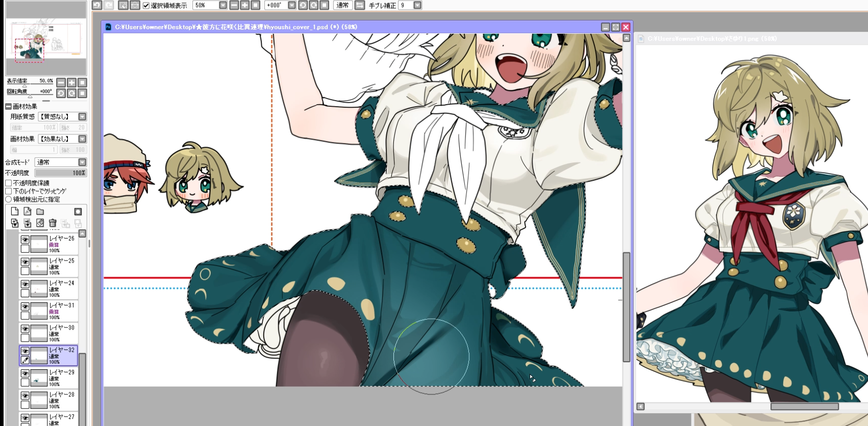This screenshot has width=868, height=426.
Task: Open the 用紙質感 texture dropdown
Action: (x=82, y=116)
